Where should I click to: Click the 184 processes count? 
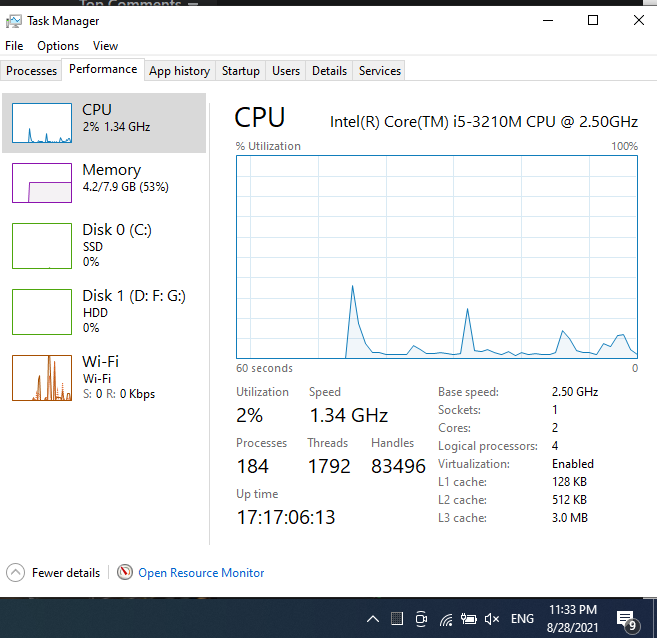pyautogui.click(x=253, y=466)
